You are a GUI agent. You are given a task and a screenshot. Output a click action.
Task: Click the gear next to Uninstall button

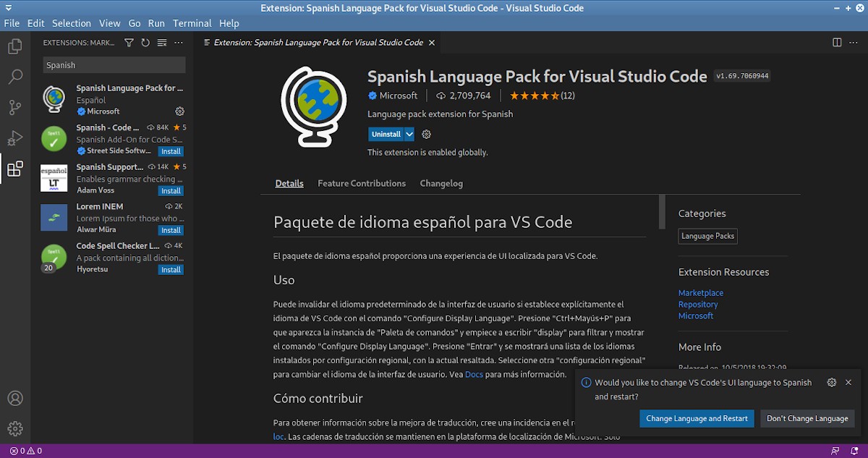(x=426, y=135)
